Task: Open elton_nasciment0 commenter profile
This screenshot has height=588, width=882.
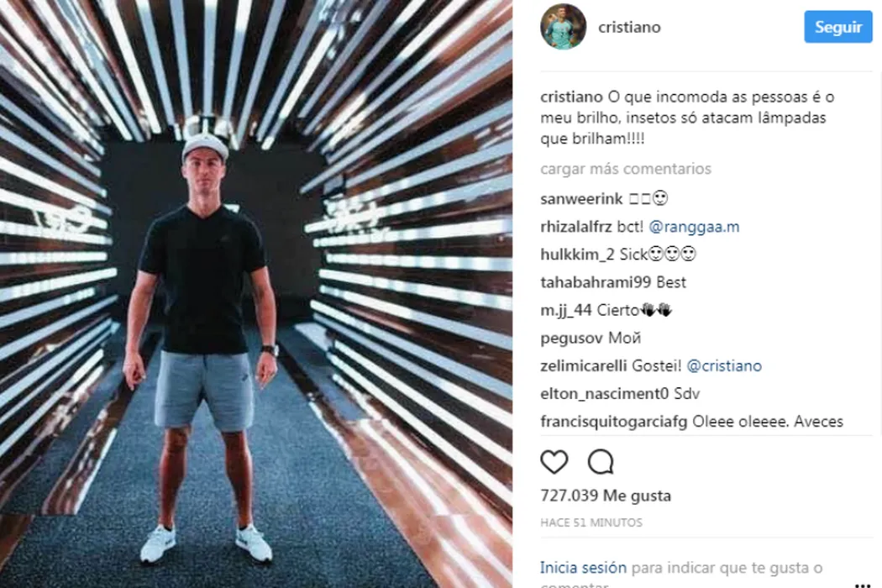Action: pos(604,394)
